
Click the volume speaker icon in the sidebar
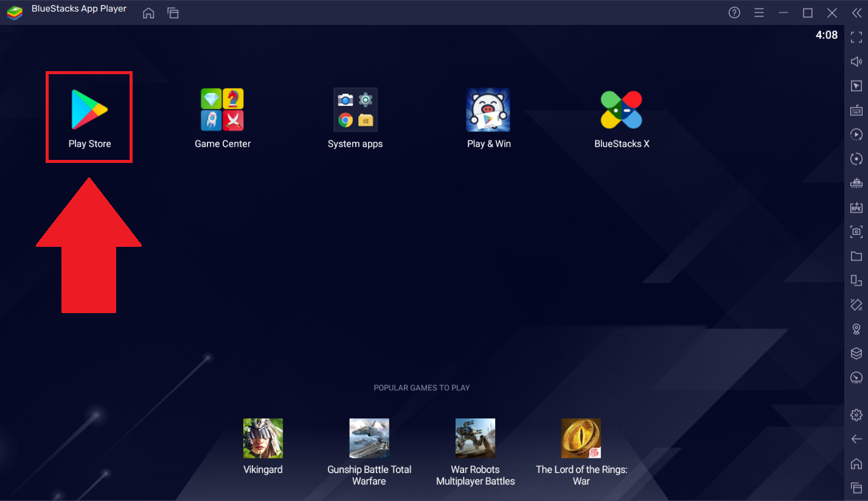tap(856, 61)
